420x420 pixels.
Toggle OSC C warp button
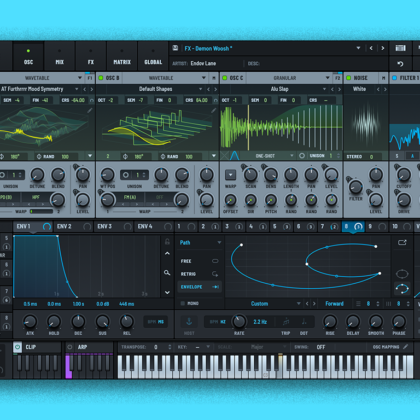point(230,174)
